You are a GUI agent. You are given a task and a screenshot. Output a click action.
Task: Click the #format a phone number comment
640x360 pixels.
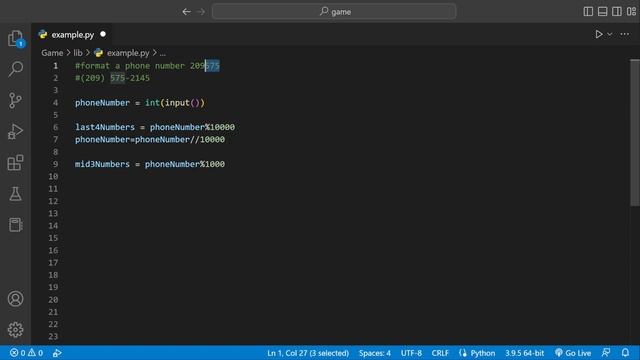pos(147,66)
